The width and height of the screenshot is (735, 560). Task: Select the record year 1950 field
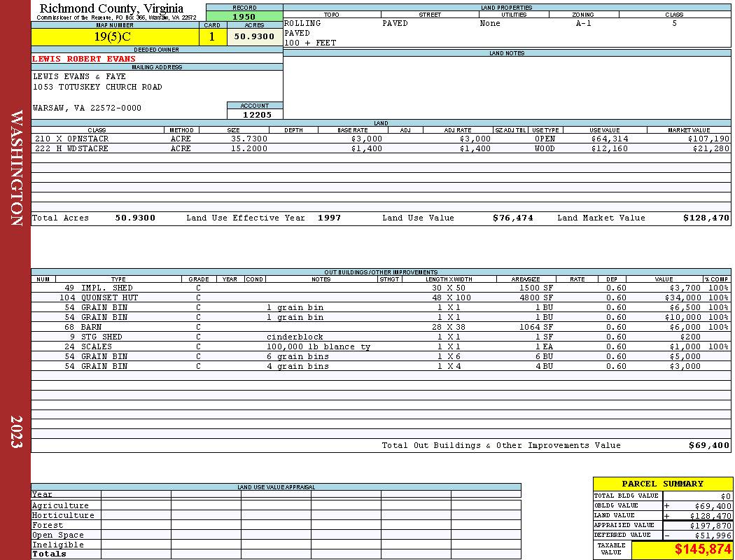click(244, 17)
